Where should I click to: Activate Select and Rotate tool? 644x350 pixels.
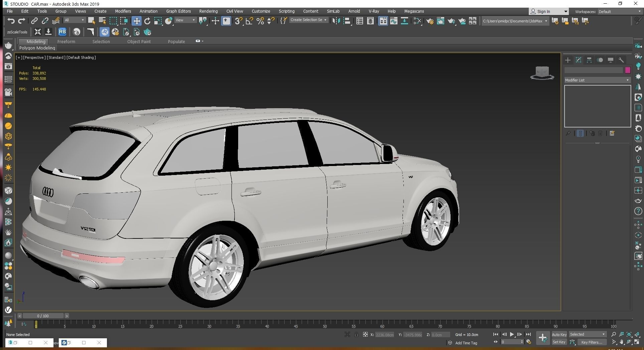tap(147, 21)
